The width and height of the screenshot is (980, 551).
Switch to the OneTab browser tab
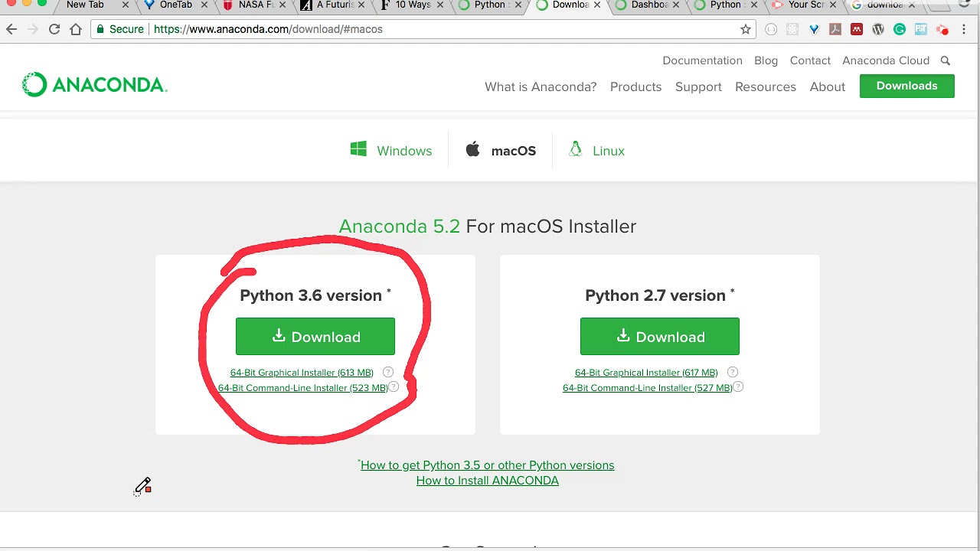(176, 5)
